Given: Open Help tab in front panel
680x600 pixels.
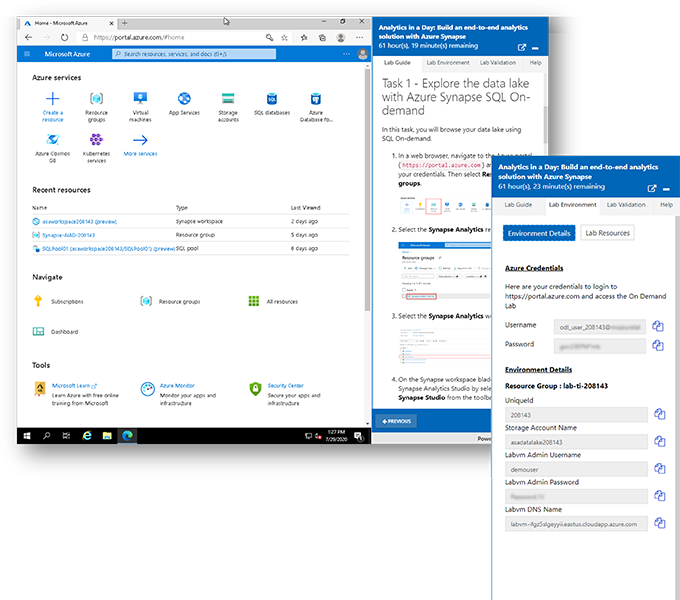Looking at the screenshot, I should click(666, 205).
